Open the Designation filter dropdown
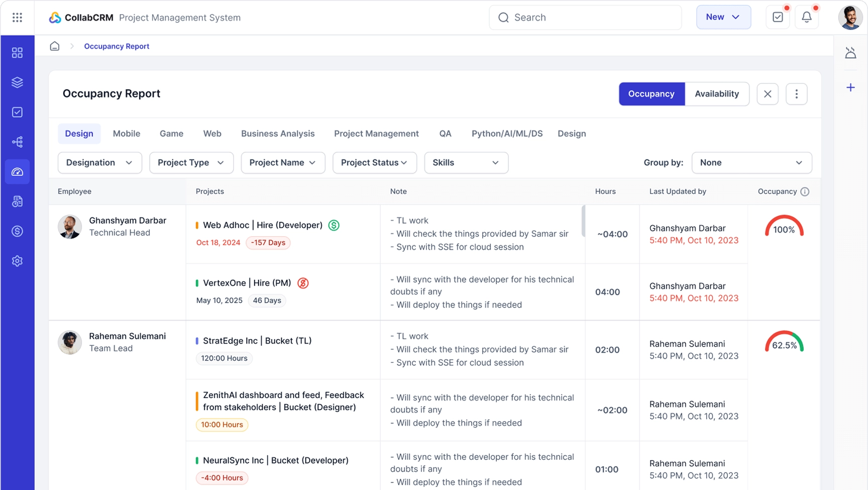Screen dimensions: 868x490 pyautogui.click(x=100, y=163)
